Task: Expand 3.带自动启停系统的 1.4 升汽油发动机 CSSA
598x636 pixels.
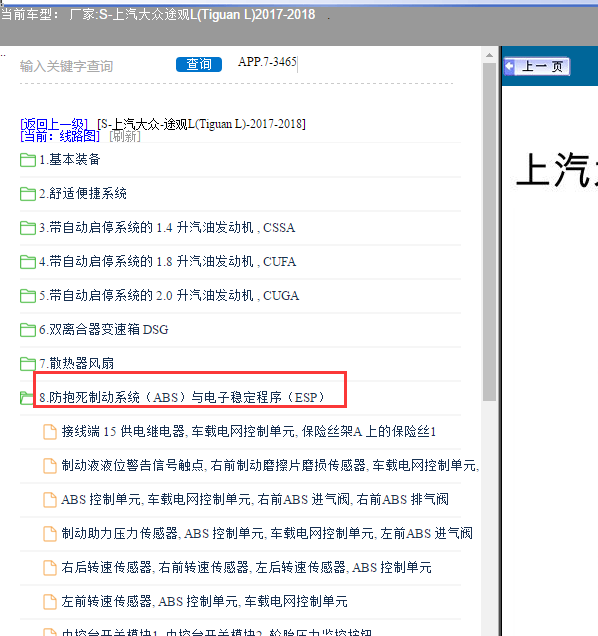Action: [x=167, y=228]
